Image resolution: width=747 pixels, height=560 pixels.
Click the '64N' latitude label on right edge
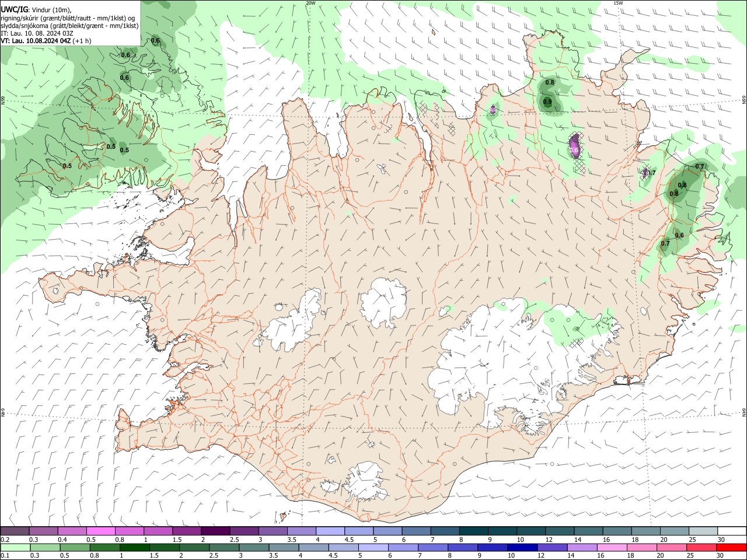(x=744, y=412)
